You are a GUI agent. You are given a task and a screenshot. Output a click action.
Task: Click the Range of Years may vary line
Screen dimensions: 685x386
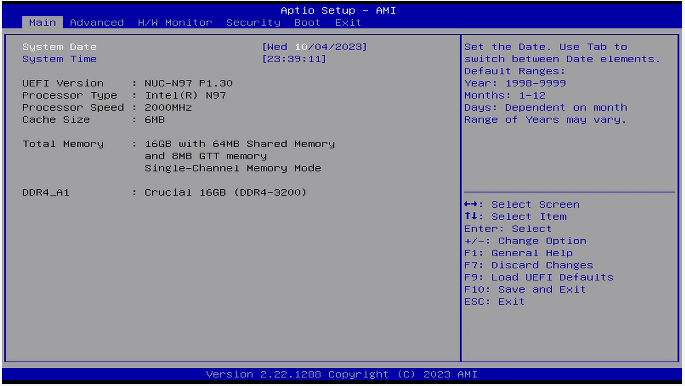545,120
